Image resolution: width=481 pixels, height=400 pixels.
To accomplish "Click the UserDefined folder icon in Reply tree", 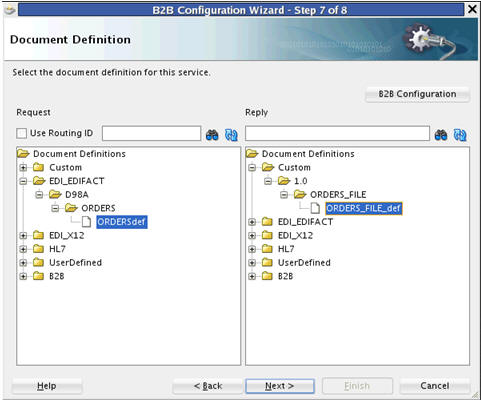I will point(267,262).
